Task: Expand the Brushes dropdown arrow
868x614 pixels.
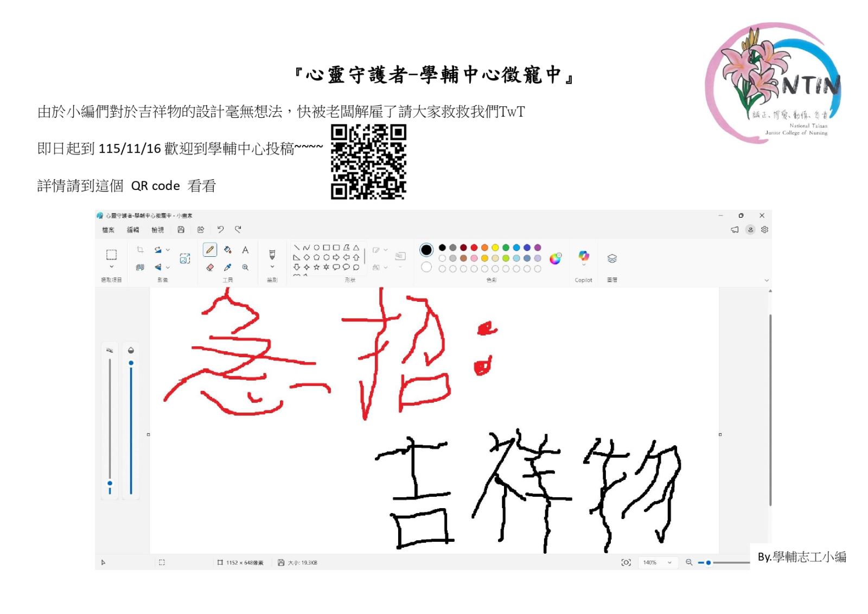Action: (272, 267)
